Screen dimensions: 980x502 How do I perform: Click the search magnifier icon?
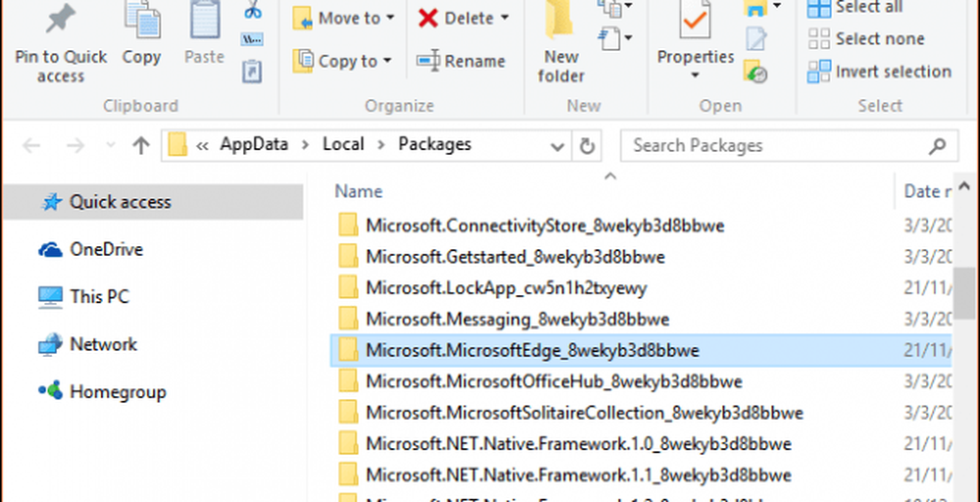[937, 146]
